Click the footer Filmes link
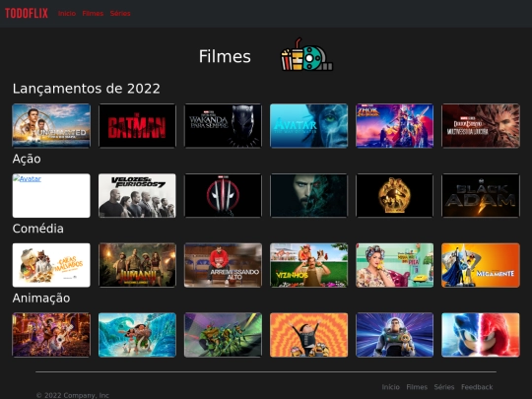The height and width of the screenshot is (399, 532). 417,387
